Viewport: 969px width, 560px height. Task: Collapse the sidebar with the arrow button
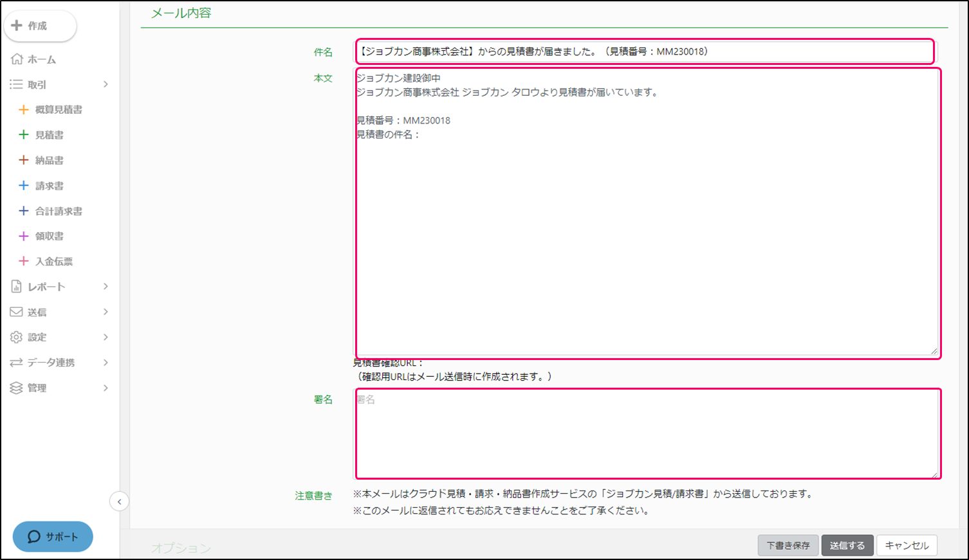[119, 501]
